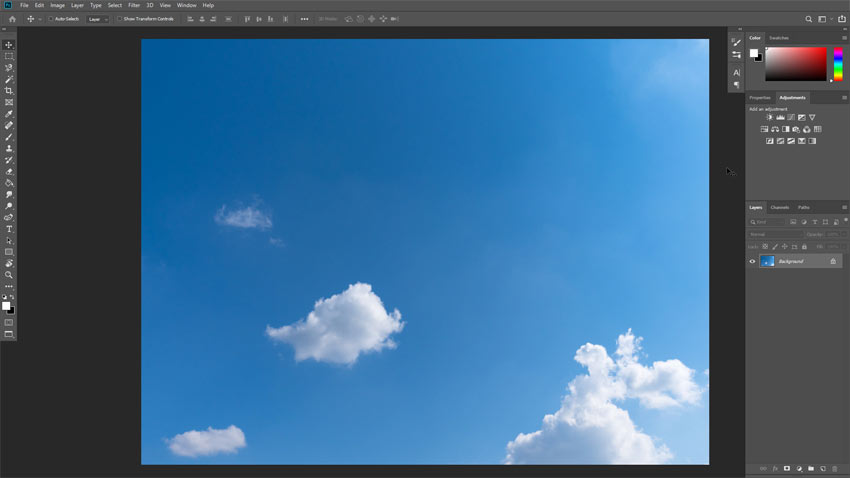
Task: Select the Crop tool
Action: pos(9,91)
